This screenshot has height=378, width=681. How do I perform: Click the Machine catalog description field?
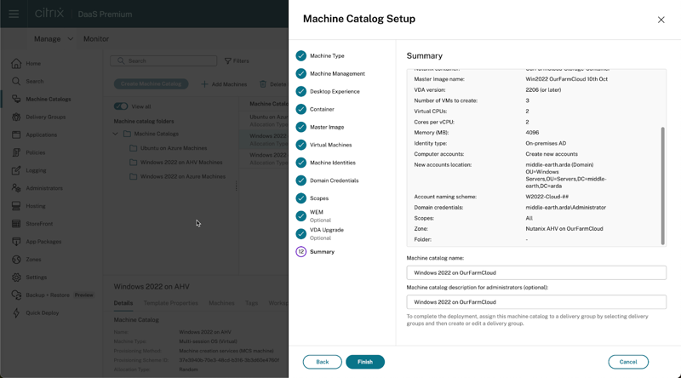(536, 302)
